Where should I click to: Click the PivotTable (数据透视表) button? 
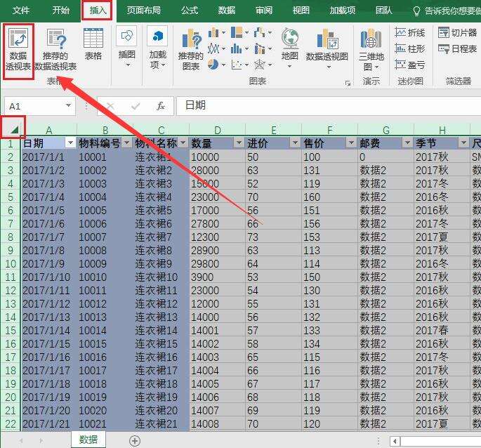[18, 49]
